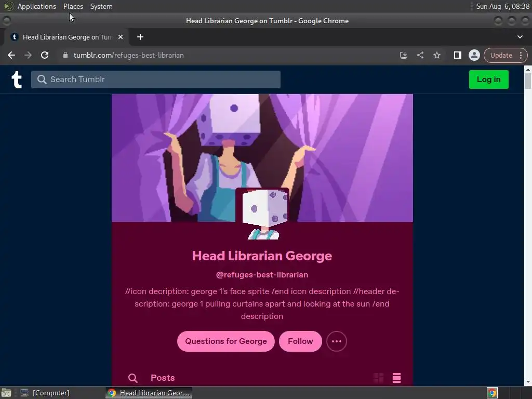Image resolution: width=532 pixels, height=399 pixels.
Task: Click the Search Tumblr input field
Action: coord(156,79)
